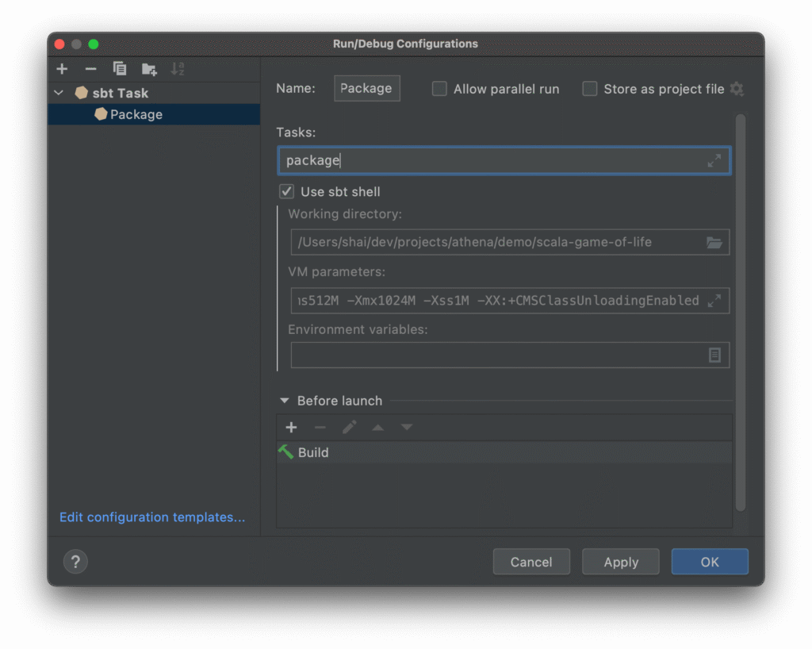
Task: Create a new configuration folder
Action: [148, 69]
